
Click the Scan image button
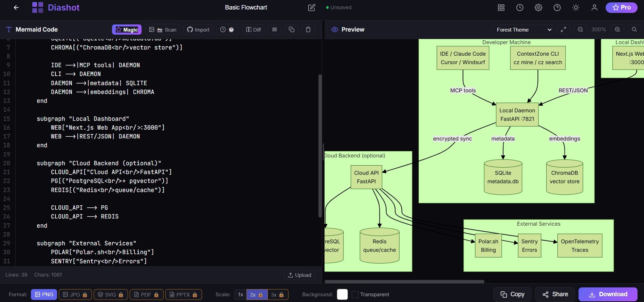tap(163, 30)
